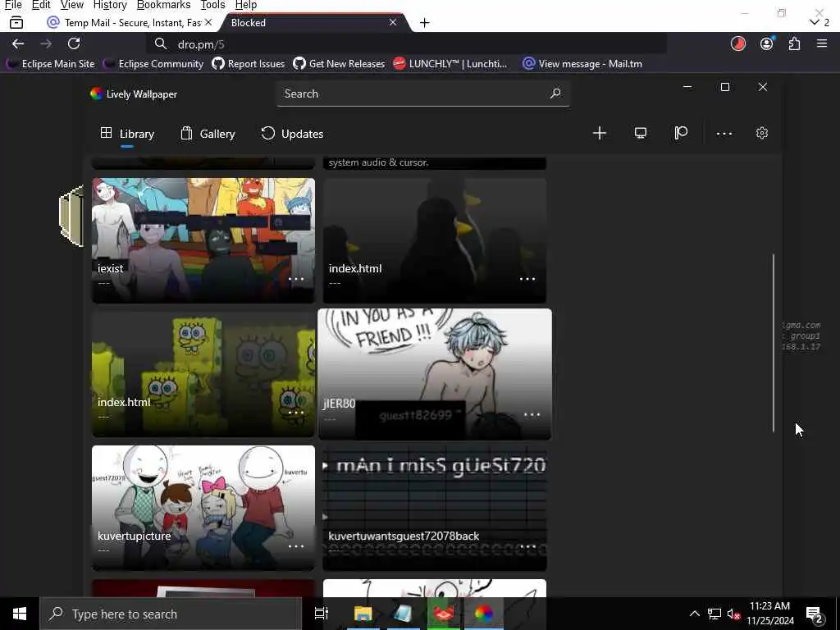This screenshot has width=840, height=630.
Task: Select the jIER80 wallpaper thumbnail
Action: [x=435, y=374]
